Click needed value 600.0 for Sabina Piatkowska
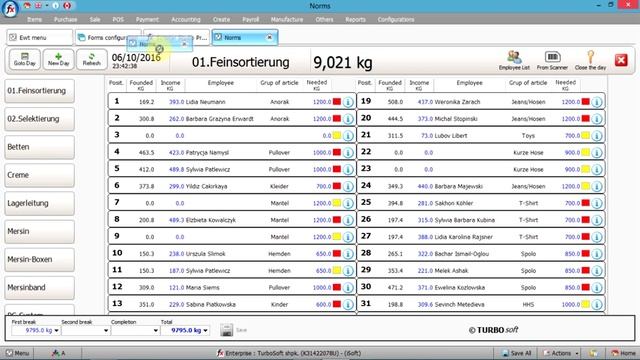 [323, 304]
